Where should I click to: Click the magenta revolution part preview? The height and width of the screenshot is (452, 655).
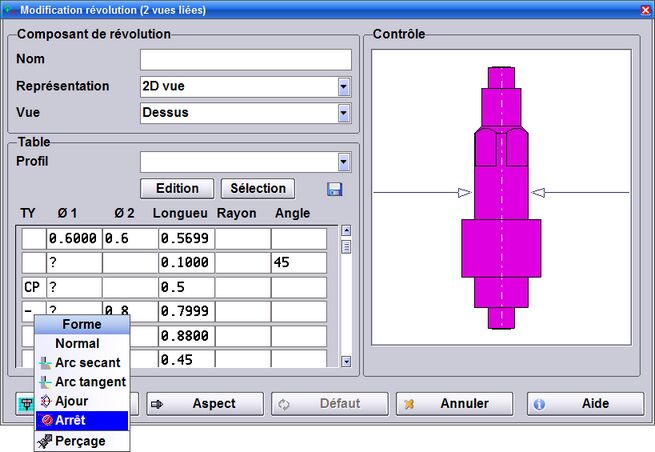tap(501, 198)
